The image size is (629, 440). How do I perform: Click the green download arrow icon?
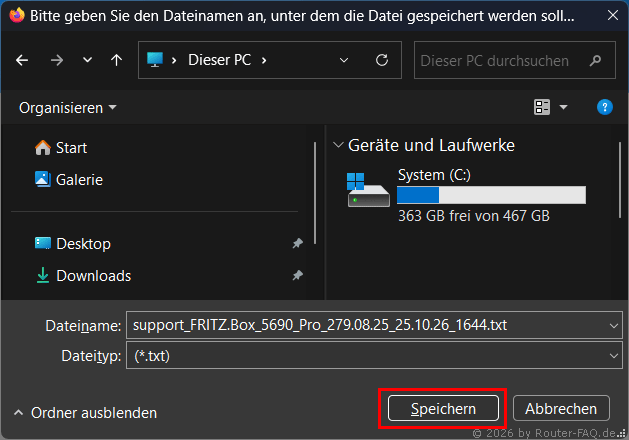43,275
